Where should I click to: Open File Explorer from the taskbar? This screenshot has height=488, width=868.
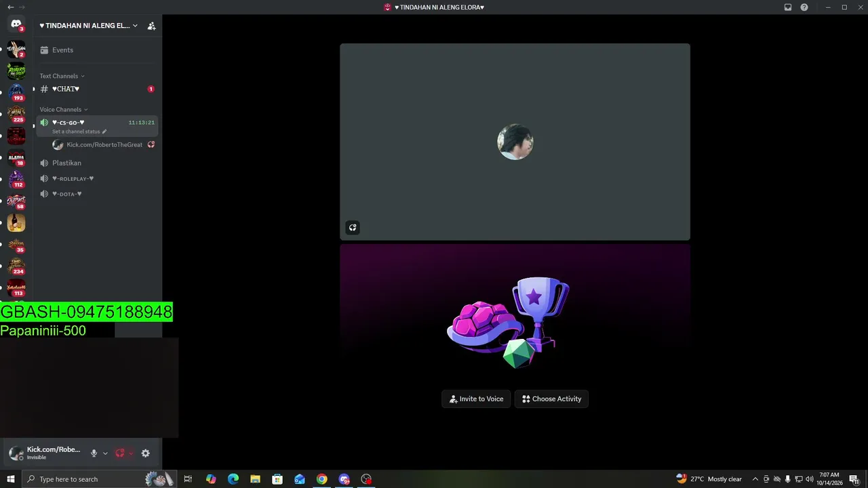(256, 479)
